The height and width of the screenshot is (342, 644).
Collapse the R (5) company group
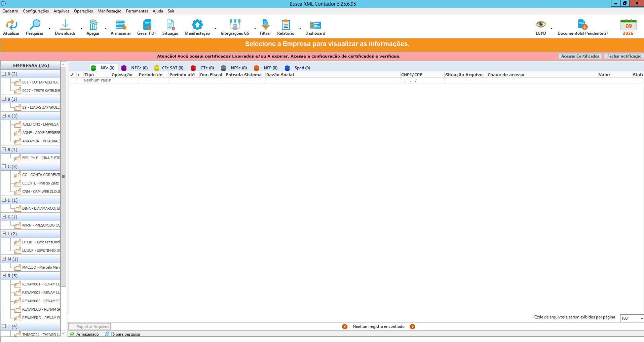(x=4, y=276)
